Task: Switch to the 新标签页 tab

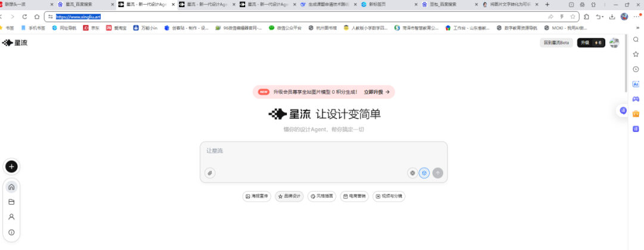Action: point(389,5)
